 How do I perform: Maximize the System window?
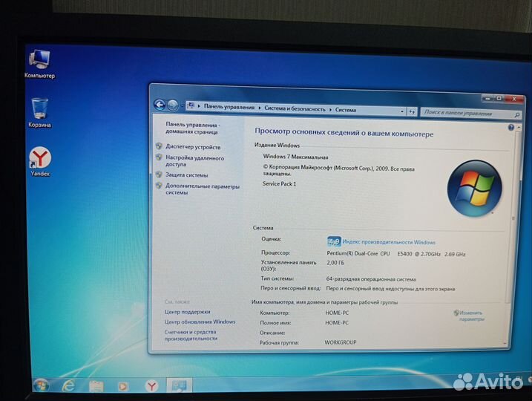[x=499, y=99]
